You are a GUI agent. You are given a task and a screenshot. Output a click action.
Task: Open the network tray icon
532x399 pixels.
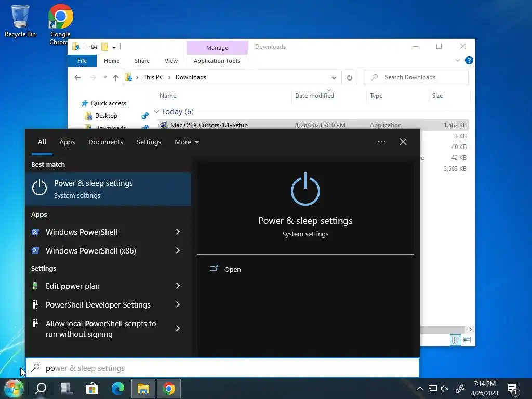433,389
